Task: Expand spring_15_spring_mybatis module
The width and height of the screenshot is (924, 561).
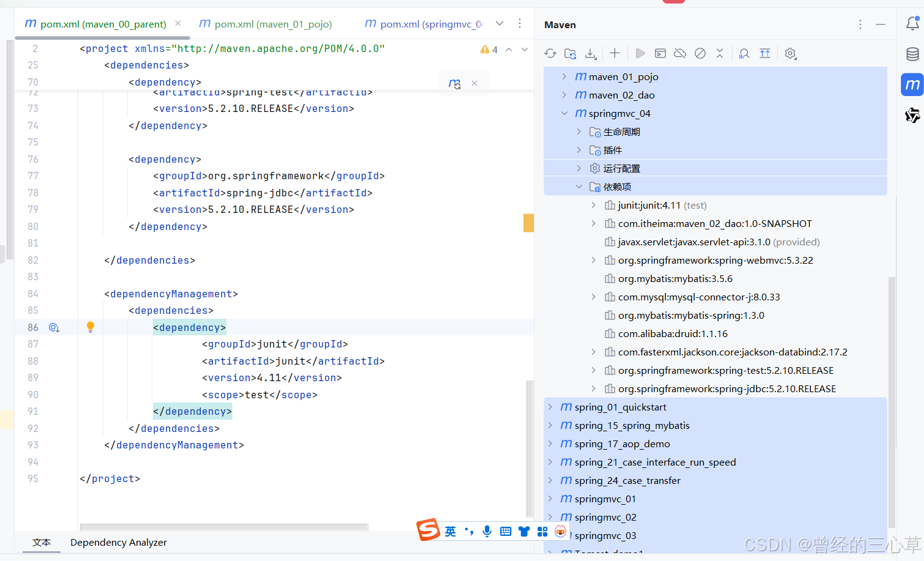Action: click(x=550, y=425)
